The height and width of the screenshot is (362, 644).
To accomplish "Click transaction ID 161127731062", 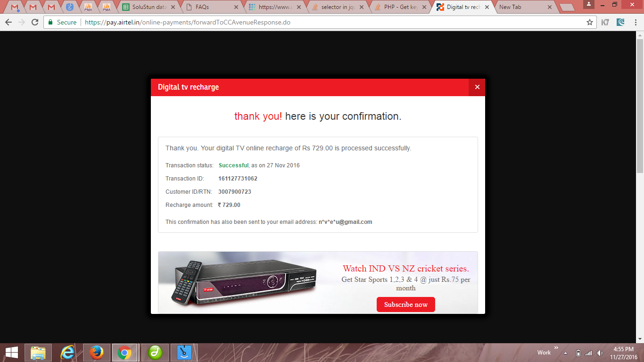I will [x=238, y=179].
